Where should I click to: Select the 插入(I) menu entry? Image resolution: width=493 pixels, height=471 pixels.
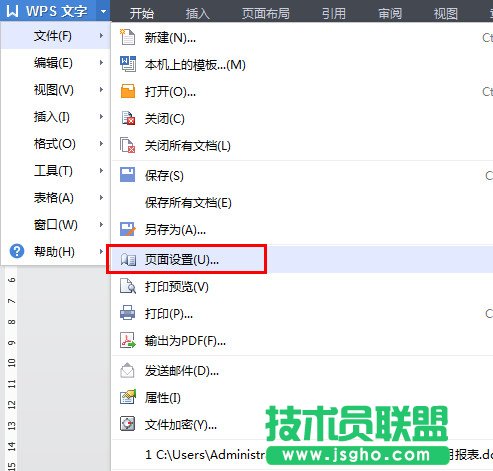coord(55,116)
